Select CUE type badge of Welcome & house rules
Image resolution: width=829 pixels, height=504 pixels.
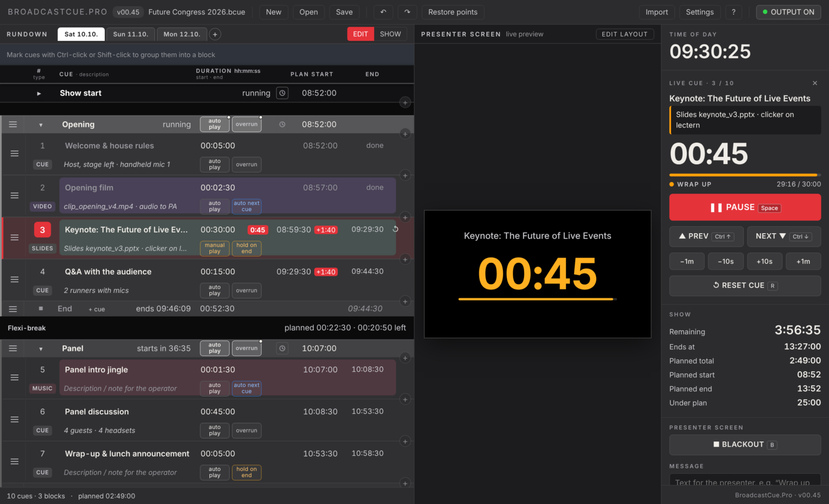[43, 165]
